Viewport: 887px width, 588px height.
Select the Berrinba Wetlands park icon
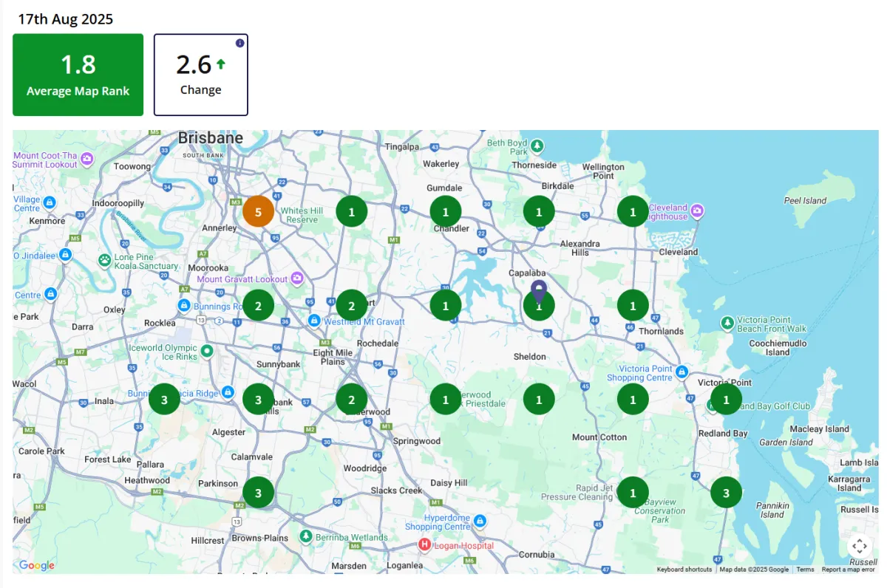(306, 536)
